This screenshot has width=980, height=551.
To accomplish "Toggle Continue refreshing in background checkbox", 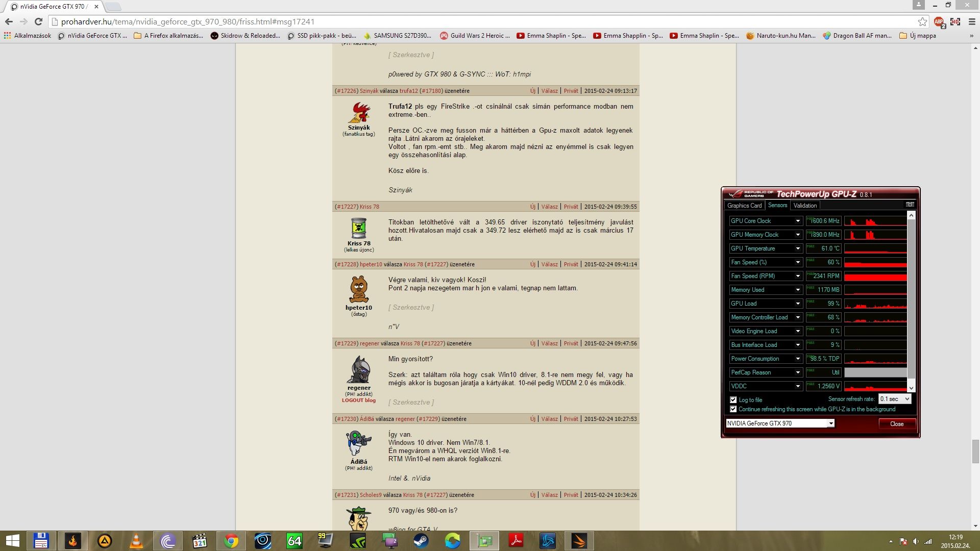I will click(733, 409).
